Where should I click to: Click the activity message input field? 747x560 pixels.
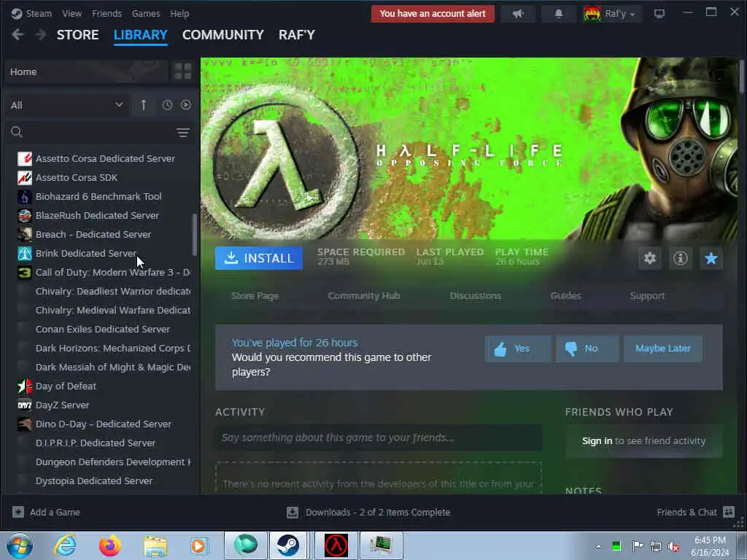point(379,437)
